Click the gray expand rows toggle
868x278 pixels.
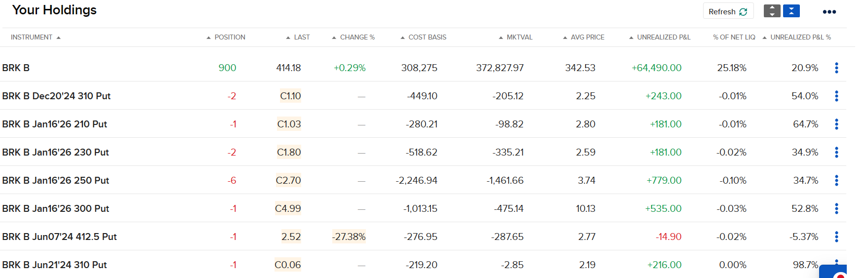(772, 11)
